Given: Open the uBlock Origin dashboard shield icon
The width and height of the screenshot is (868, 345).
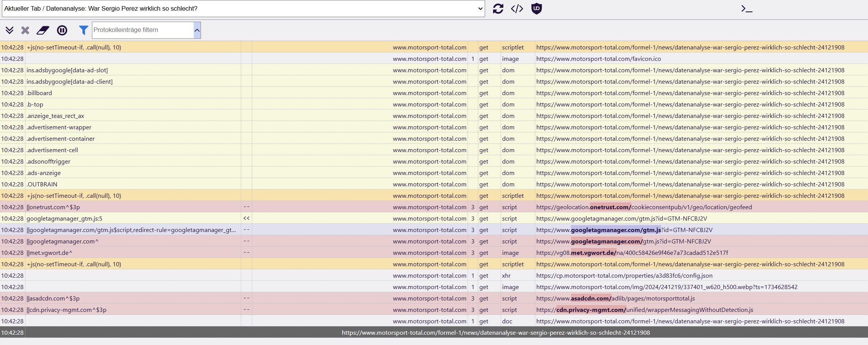Looking at the screenshot, I should [x=536, y=8].
